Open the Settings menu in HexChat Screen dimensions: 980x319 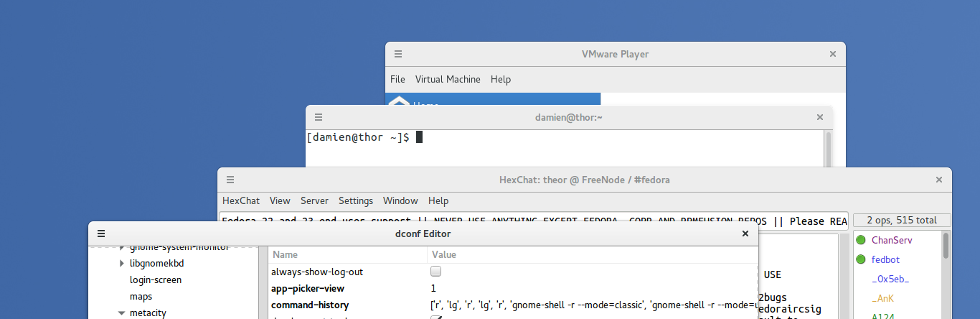coord(356,200)
